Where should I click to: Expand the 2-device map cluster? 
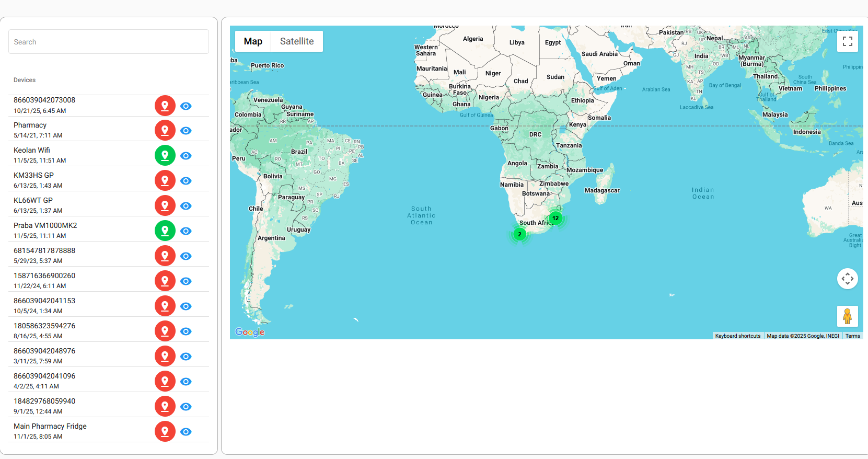click(519, 234)
